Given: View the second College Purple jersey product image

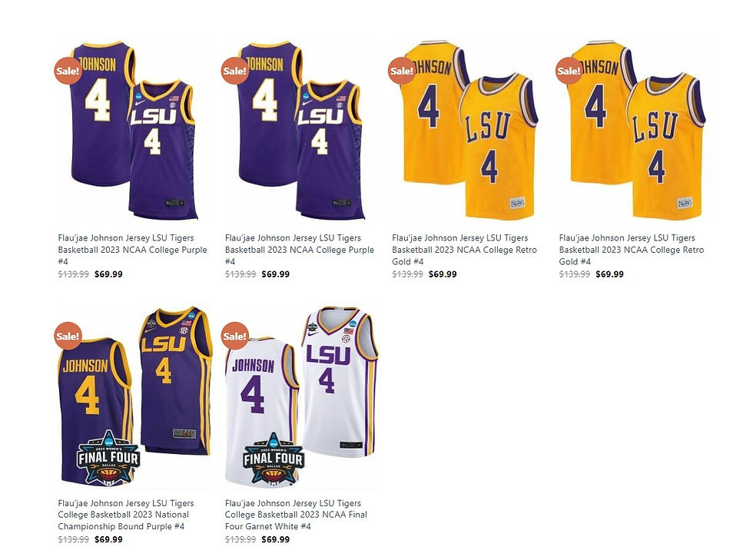Looking at the screenshot, I should coord(302,131).
